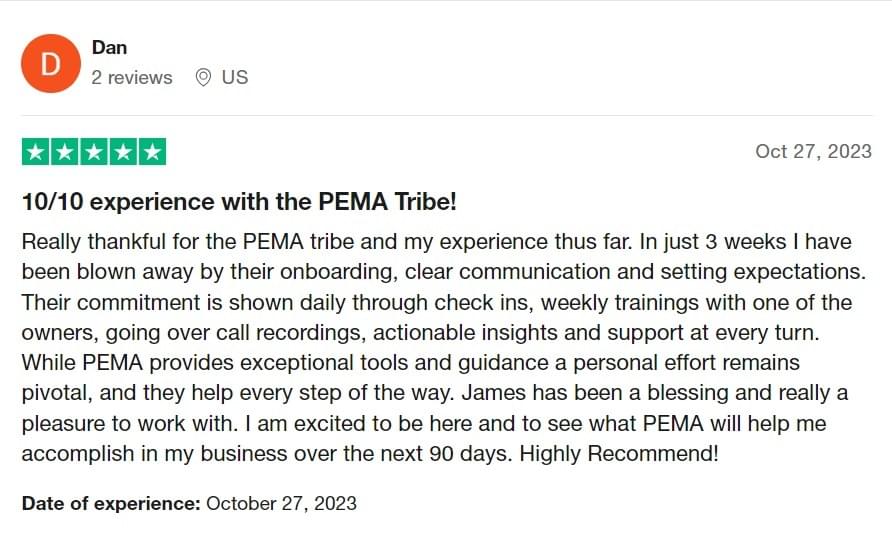Click the fifth green rating star

coord(152,151)
